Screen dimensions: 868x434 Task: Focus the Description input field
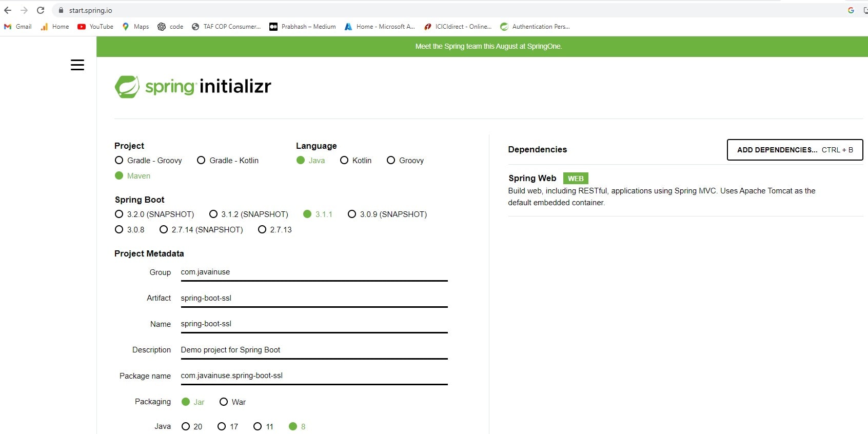(314, 350)
